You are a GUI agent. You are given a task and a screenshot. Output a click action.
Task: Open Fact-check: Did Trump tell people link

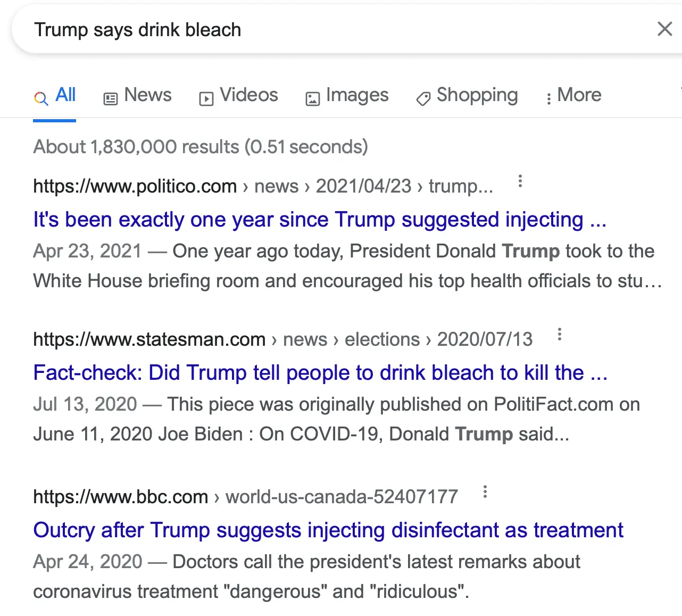coord(320,372)
